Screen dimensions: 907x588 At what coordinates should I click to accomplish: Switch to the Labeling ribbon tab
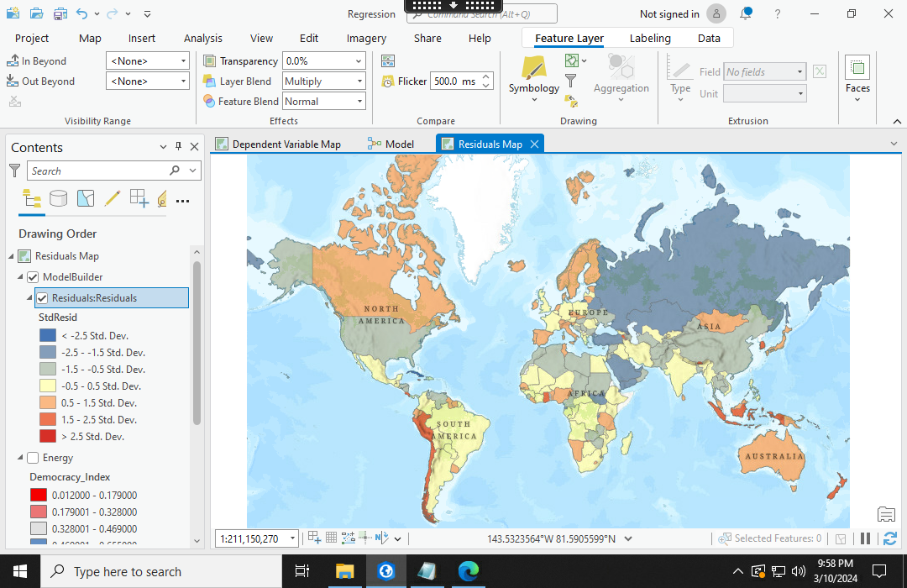pyautogui.click(x=650, y=38)
